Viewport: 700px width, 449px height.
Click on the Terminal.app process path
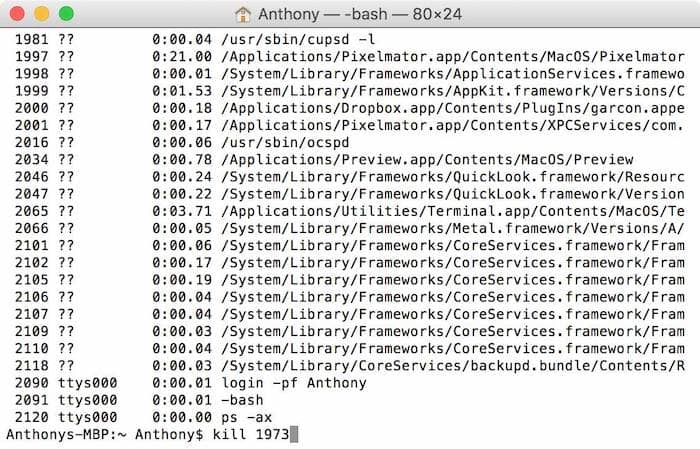click(453, 211)
